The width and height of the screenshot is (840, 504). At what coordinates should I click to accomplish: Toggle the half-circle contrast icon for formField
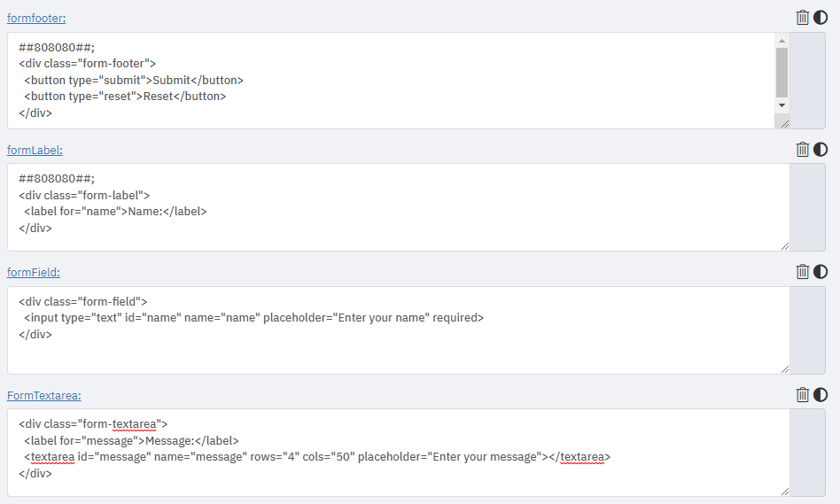point(821,271)
